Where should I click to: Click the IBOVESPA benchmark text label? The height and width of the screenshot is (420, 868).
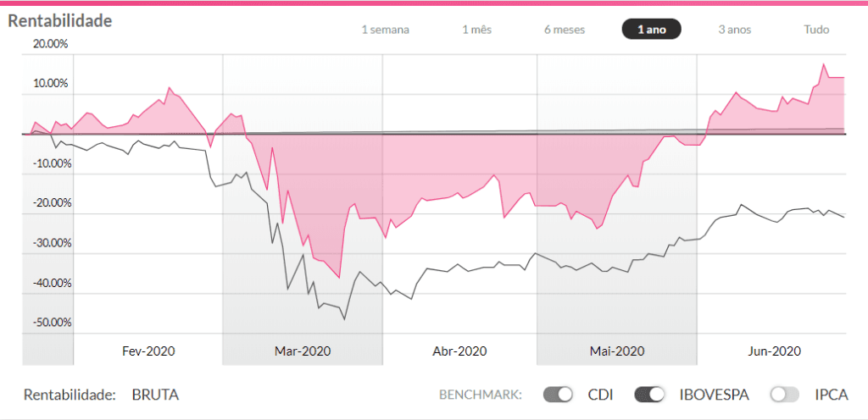click(714, 395)
